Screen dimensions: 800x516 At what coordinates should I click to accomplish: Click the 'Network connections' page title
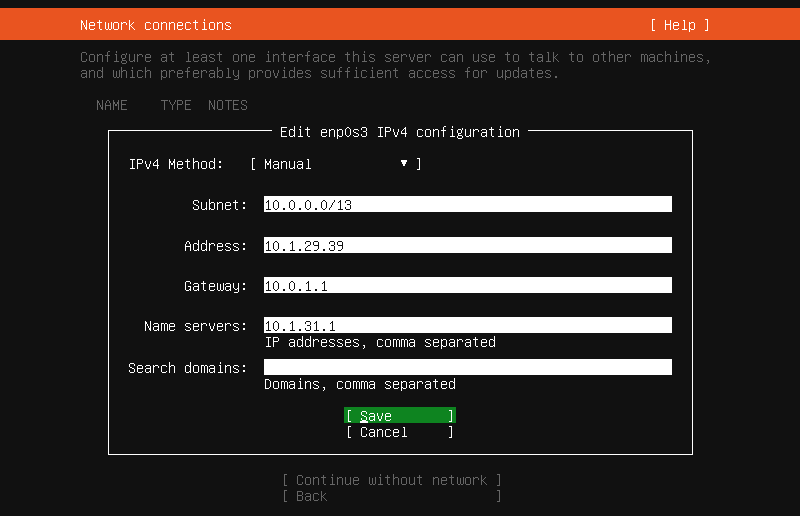[155, 25]
